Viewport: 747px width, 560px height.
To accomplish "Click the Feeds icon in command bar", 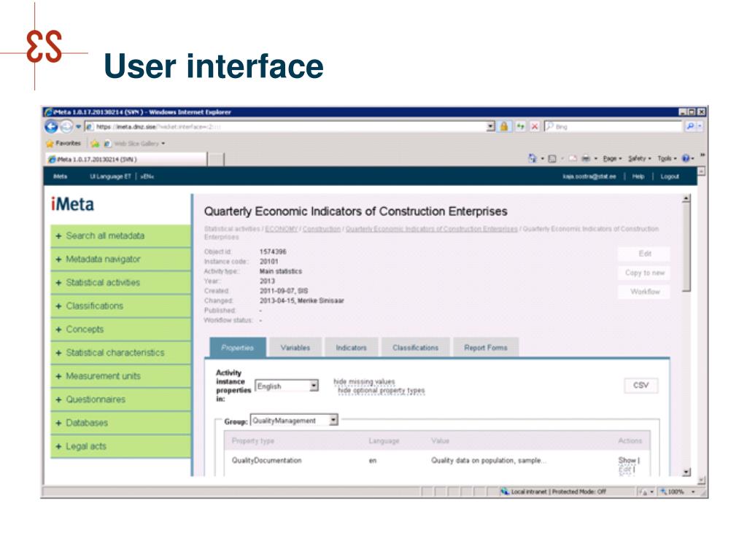I will (x=552, y=158).
